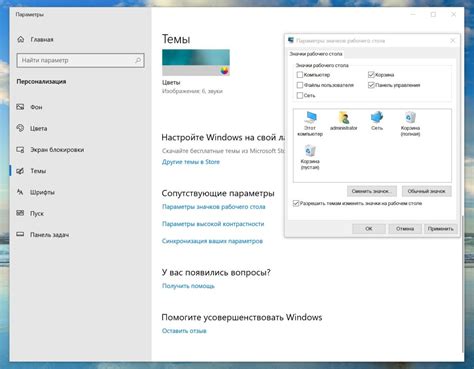This screenshot has height=369, width=474.
Task: Select the administrator user icon
Action: tap(344, 117)
